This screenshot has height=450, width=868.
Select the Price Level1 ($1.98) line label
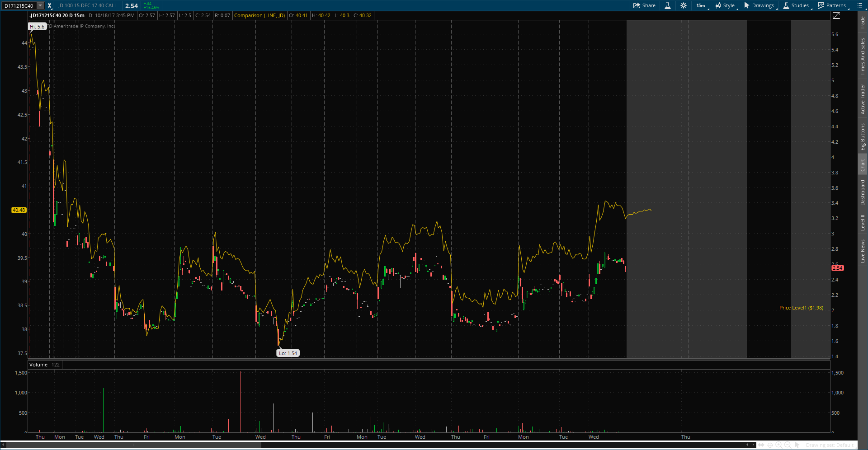pos(801,308)
